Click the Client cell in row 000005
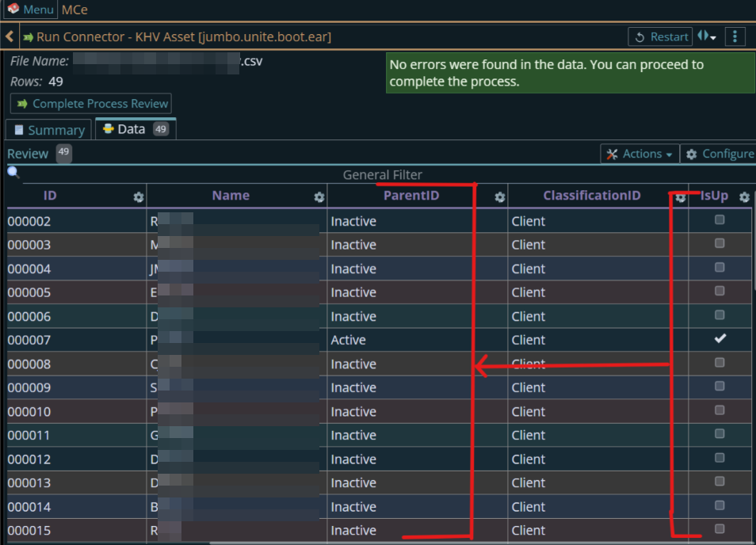756x545 pixels. [598, 292]
